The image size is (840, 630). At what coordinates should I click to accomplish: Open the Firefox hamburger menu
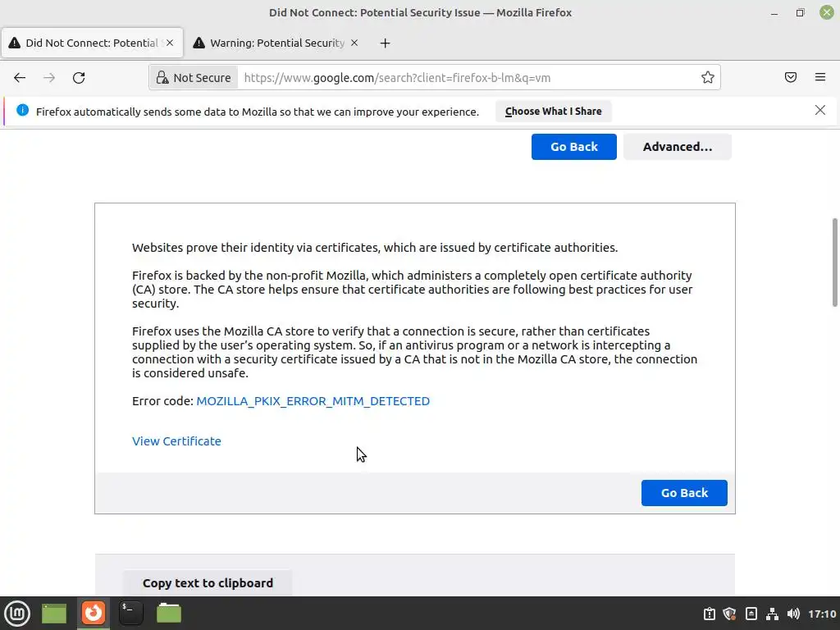[x=820, y=78]
